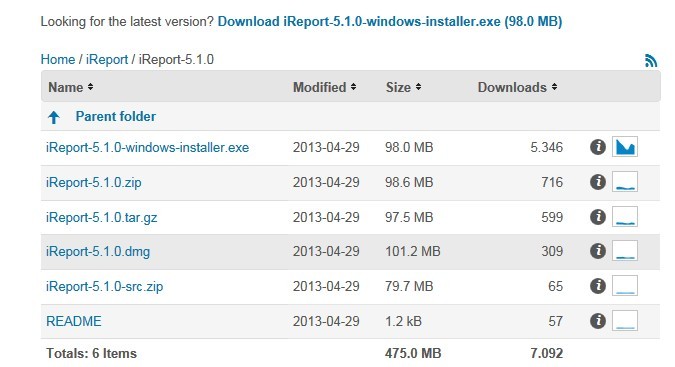The width and height of the screenshot is (675, 367).
Task: Open the README file
Action: [74, 321]
